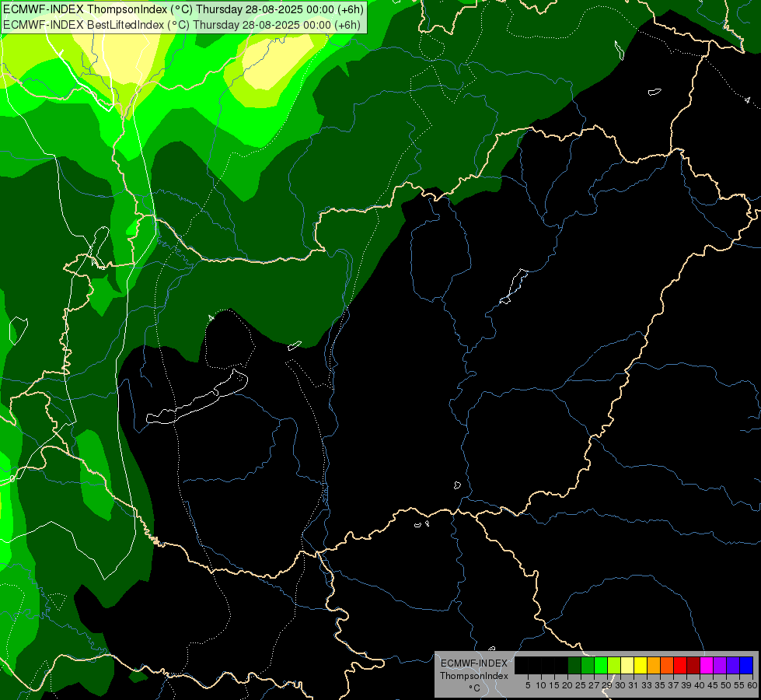The width and height of the screenshot is (761, 700).
Task: Click the legend scale value 50
Action: tap(726, 685)
